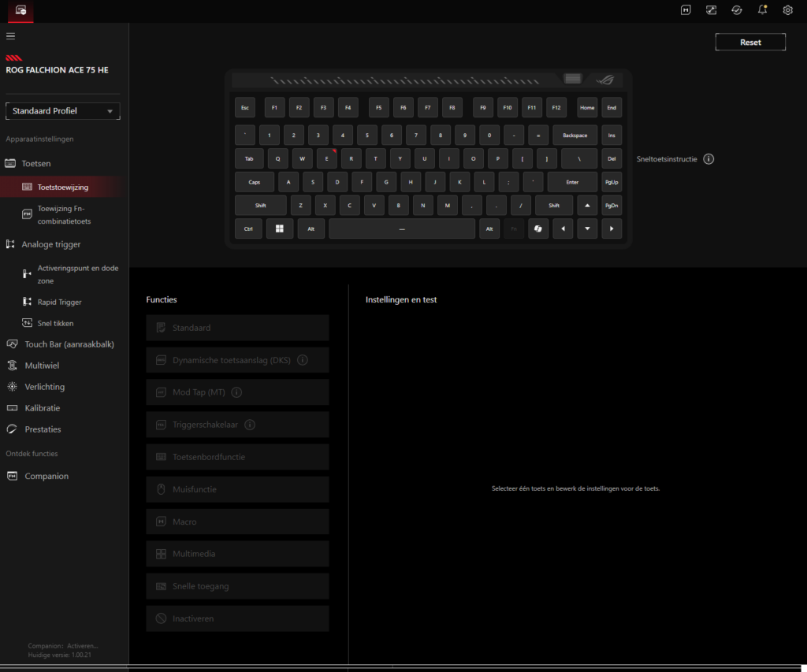
Task: Select the Inactiveren function
Action: click(237, 618)
